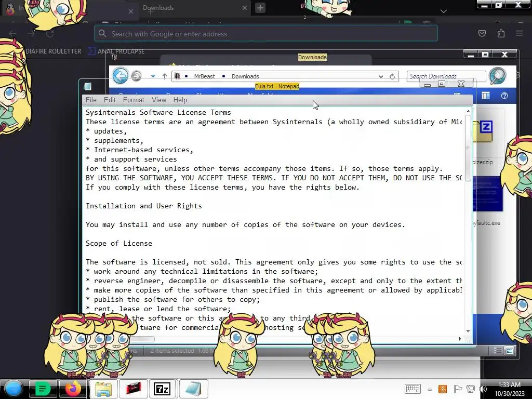Switch Explorer to details view icon
This screenshot has height=399, width=532.
497,351
